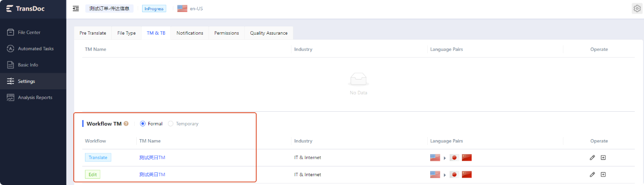Image resolution: width=644 pixels, height=185 pixels.
Task: Click the Analysis Reports chart icon
Action: pyautogui.click(x=10, y=98)
